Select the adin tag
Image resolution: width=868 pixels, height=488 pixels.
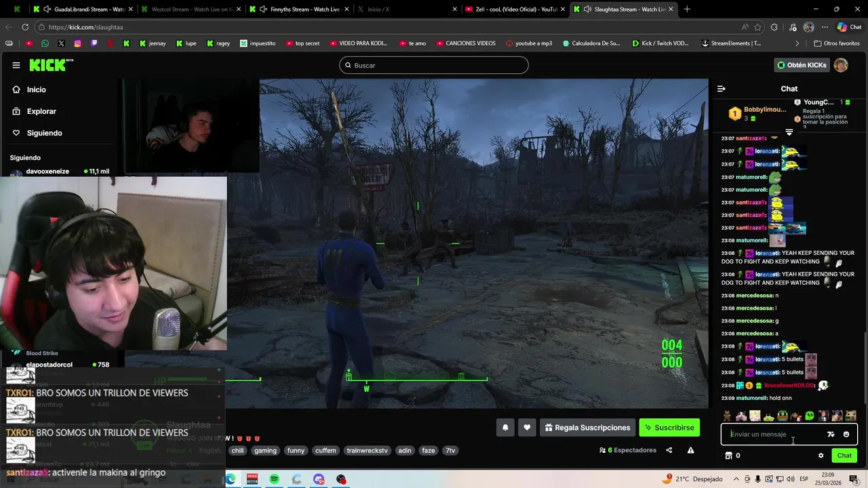[x=405, y=451]
